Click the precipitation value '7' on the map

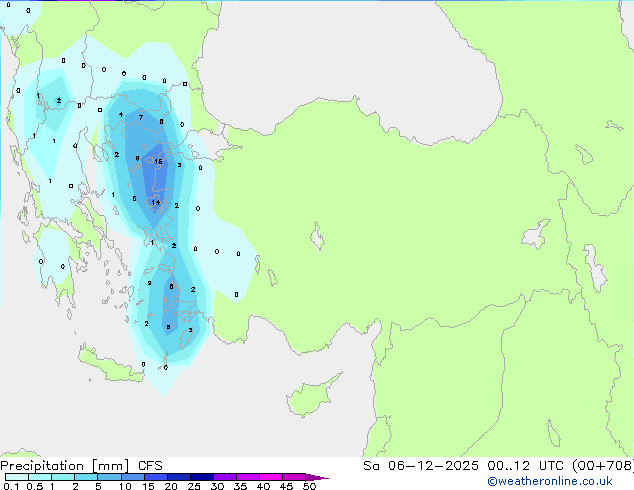(x=141, y=118)
